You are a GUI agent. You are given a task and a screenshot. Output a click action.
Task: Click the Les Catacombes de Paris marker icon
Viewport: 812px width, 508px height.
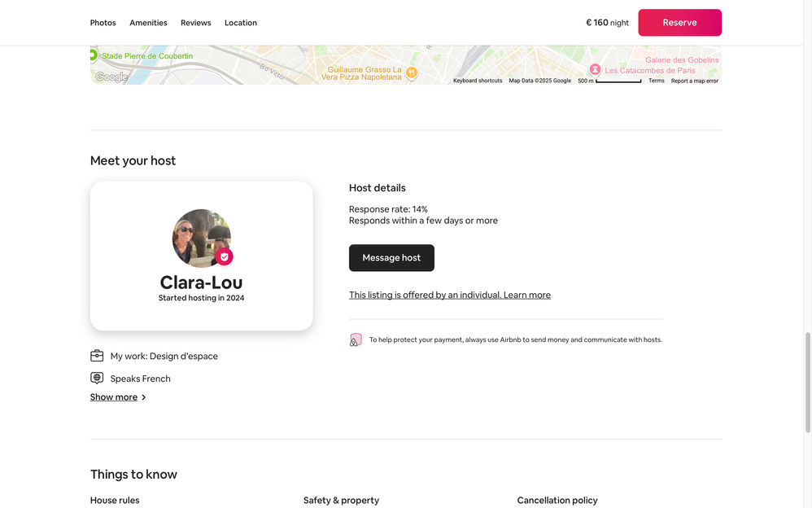point(595,70)
